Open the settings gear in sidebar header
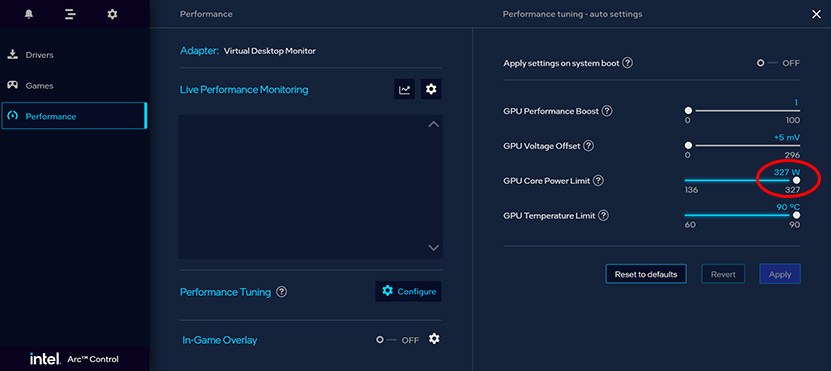 point(112,14)
